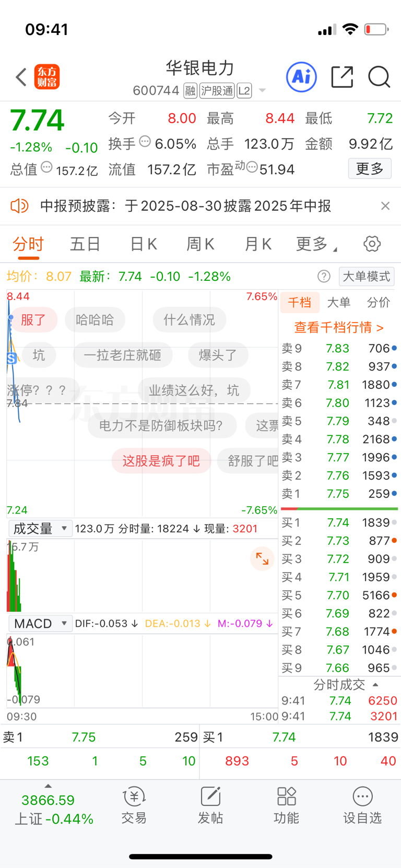Image resolution: width=401 pixels, height=868 pixels.
Task: Open the 功能 functions icon
Action: 287,806
